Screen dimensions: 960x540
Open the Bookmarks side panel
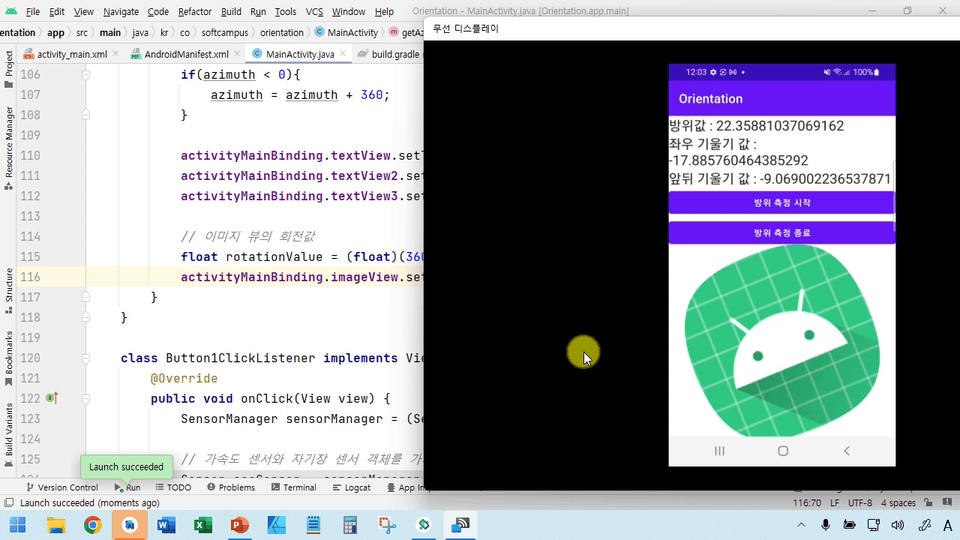point(9,358)
